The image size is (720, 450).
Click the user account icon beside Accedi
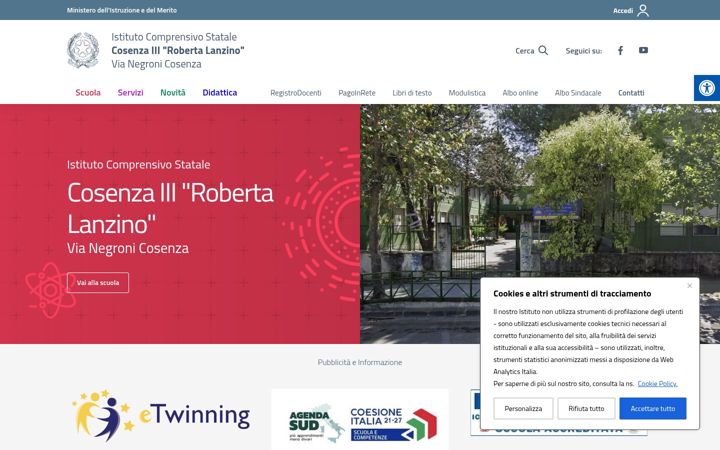pos(643,10)
